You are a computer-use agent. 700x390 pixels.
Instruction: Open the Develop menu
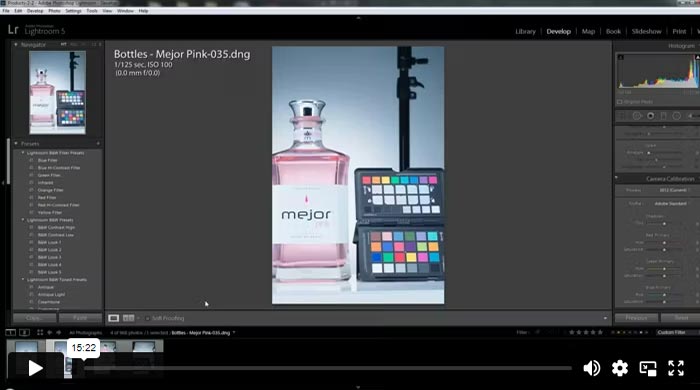click(x=35, y=11)
